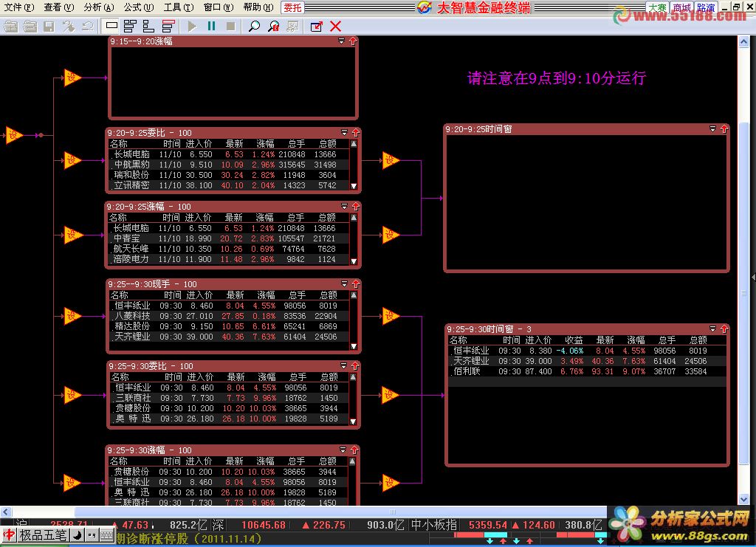The width and height of the screenshot is (756, 547).
Task: Click orange triangle node feeding 9:20-9:25涨幅 box
Action: tap(73, 235)
